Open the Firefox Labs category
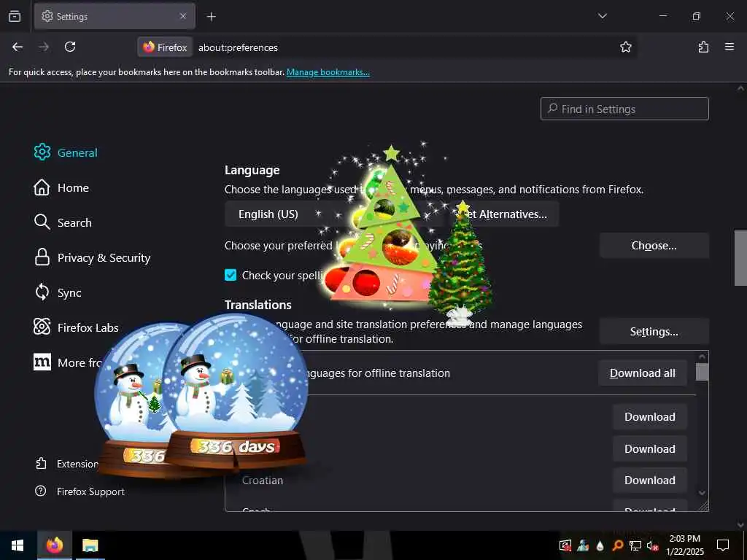 click(76, 327)
